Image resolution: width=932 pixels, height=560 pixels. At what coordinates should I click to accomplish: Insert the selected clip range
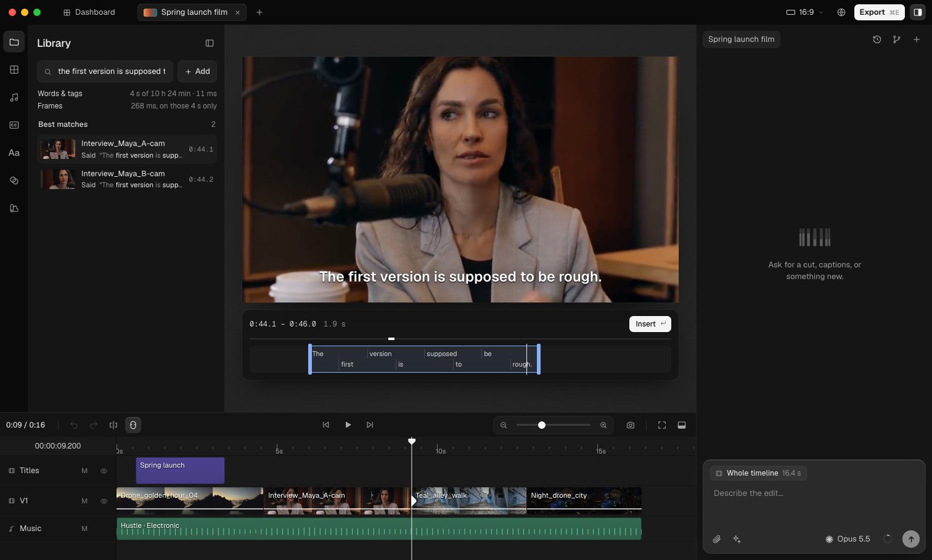650,324
